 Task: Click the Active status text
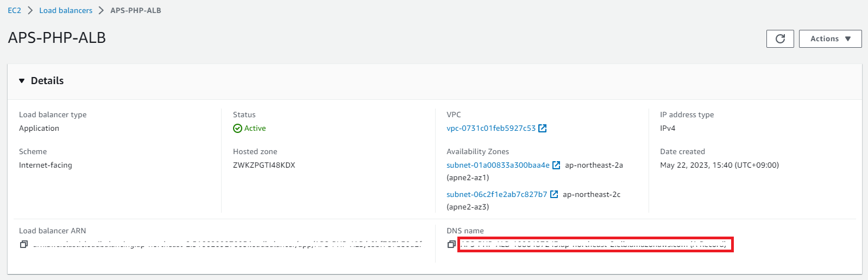pyautogui.click(x=255, y=128)
